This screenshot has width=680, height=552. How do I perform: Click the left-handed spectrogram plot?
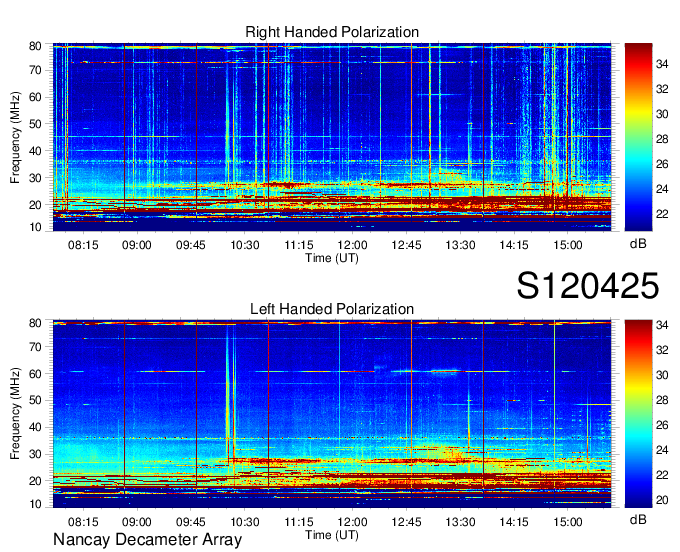click(332, 414)
